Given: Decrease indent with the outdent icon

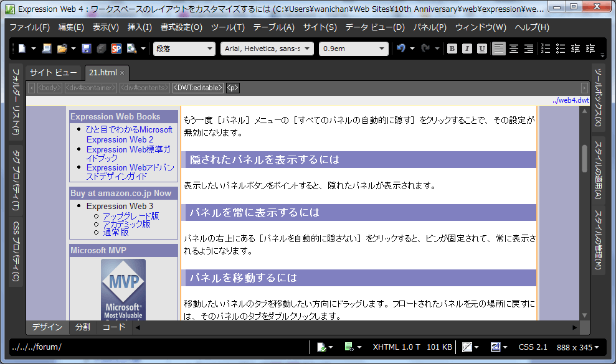Looking at the screenshot, I should pyautogui.click(x=576, y=49).
